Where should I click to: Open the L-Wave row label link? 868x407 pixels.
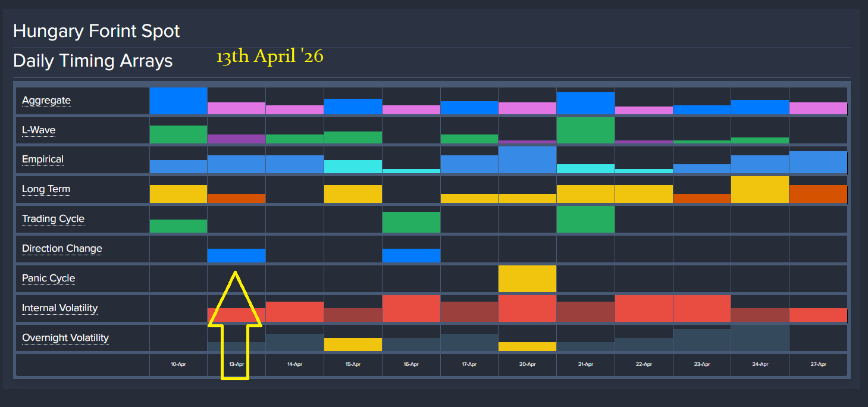39,130
